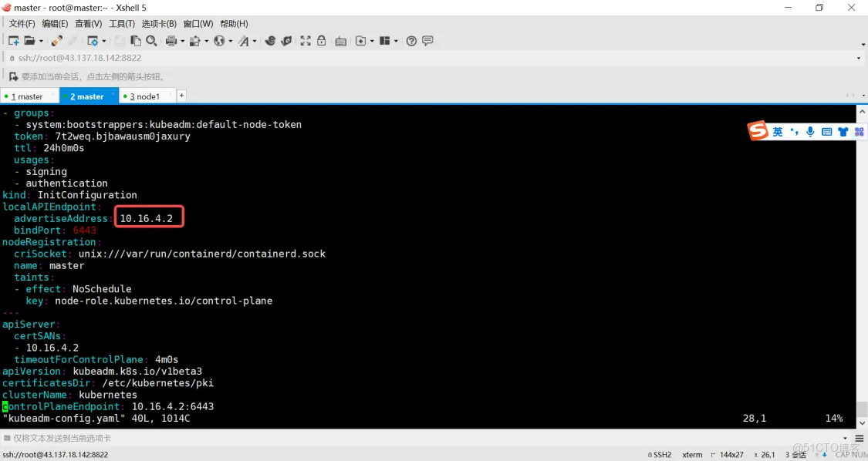
Task: Click the keyboard mapping toolbar icon
Action: click(x=341, y=41)
